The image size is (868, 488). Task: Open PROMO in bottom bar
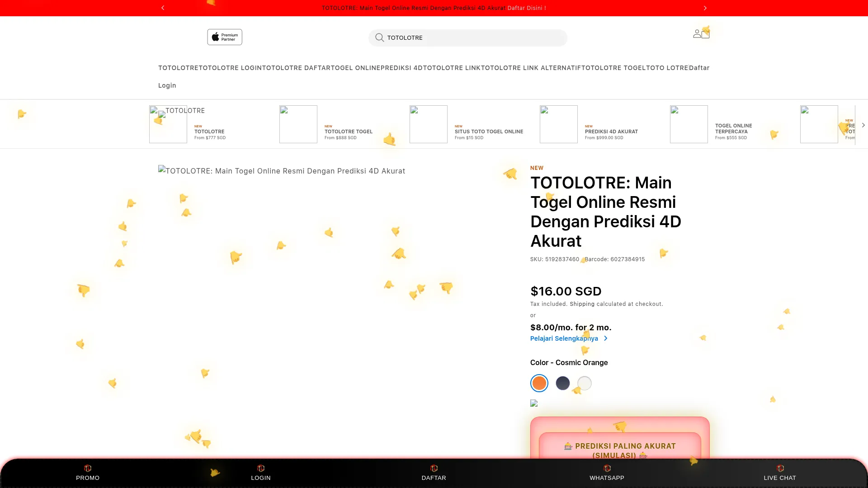(x=88, y=473)
